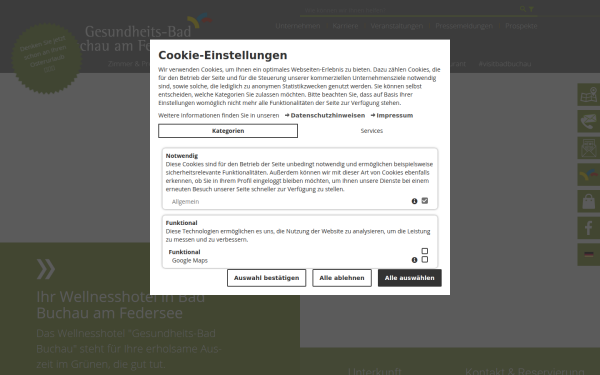Click the Allgemein label

[186, 202]
